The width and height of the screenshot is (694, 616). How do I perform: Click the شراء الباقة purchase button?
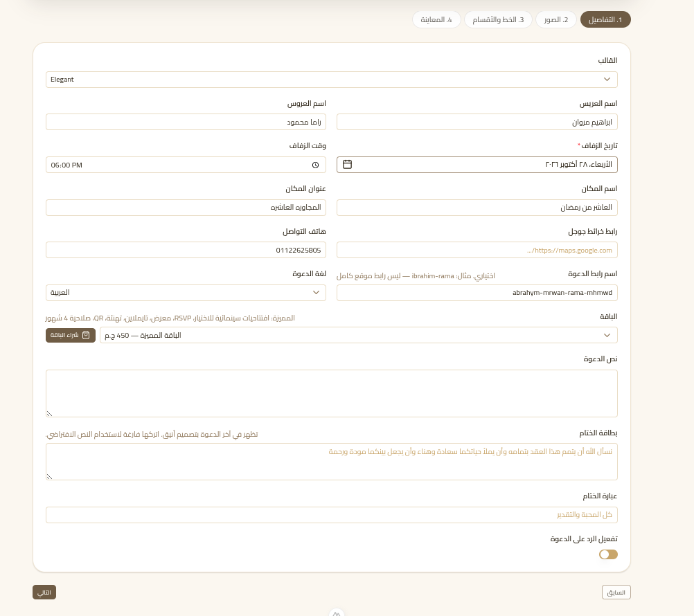point(71,335)
